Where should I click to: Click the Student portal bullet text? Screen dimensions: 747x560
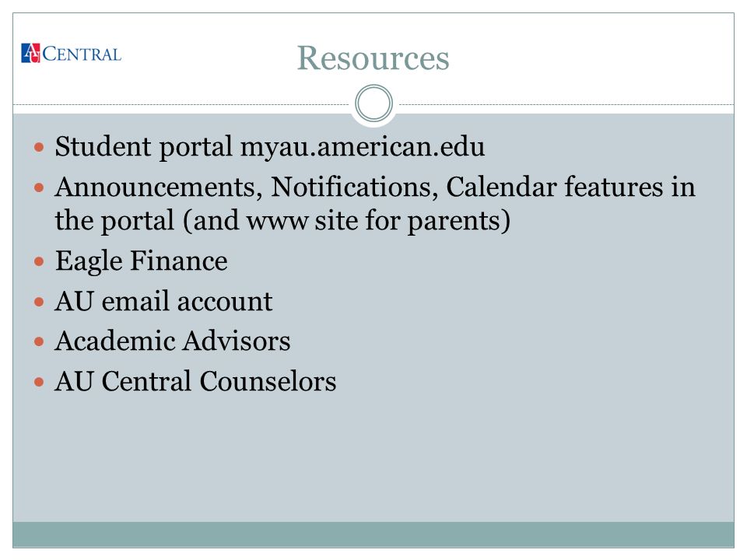click(x=270, y=147)
